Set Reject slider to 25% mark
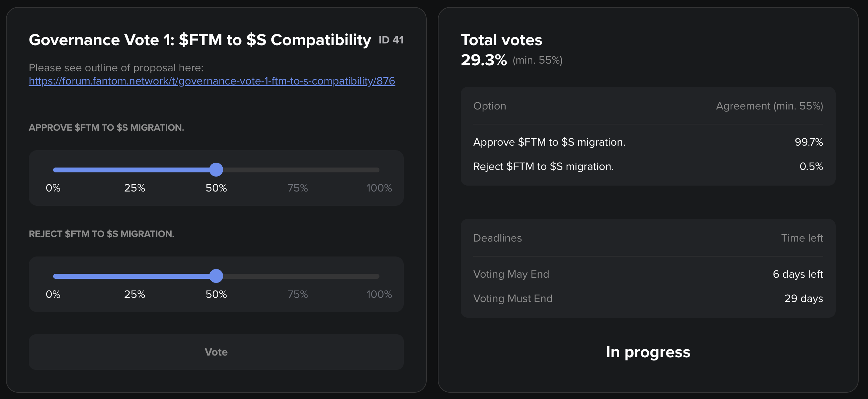 click(135, 276)
